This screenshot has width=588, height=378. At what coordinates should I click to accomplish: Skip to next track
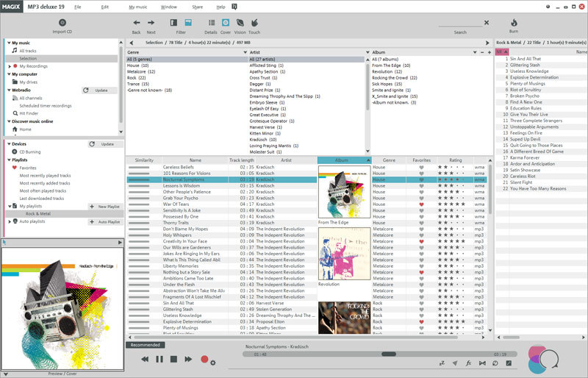point(188,359)
